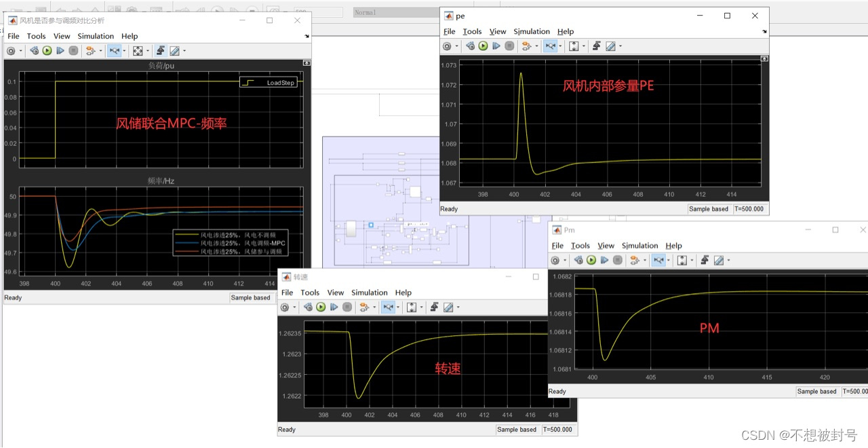This screenshot has height=448, width=868.
Task: Open configuration gear in Pm scope
Action: (x=556, y=260)
